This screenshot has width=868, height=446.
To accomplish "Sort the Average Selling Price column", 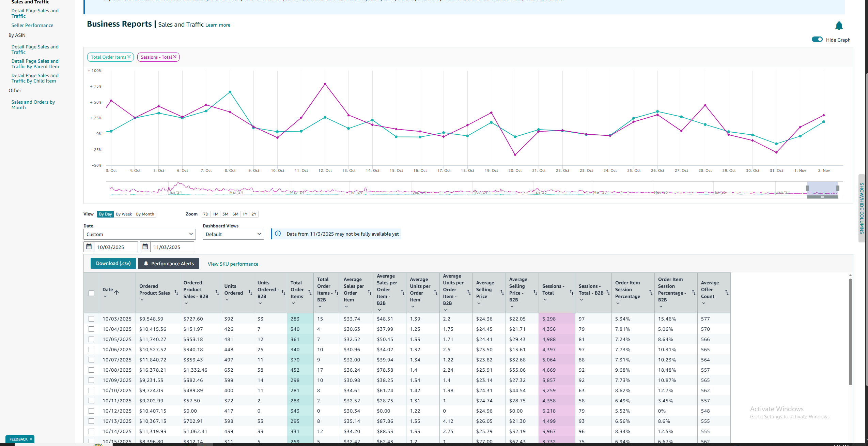I will [502, 293].
